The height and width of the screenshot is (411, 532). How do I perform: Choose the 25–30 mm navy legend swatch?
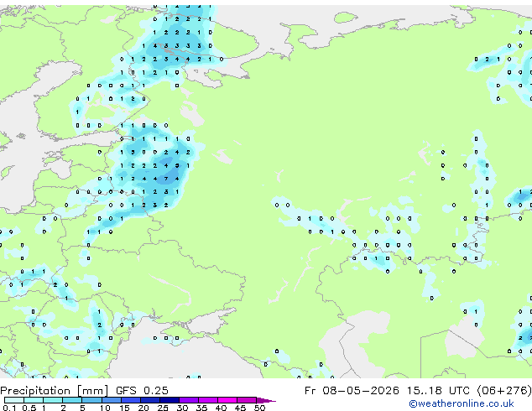click(169, 400)
